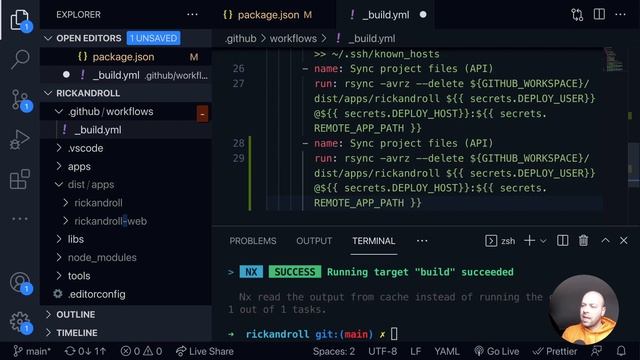Viewport: 640px width, 360px height.
Task: Click the 1 UNSAVED badge
Action: pyautogui.click(x=153, y=38)
